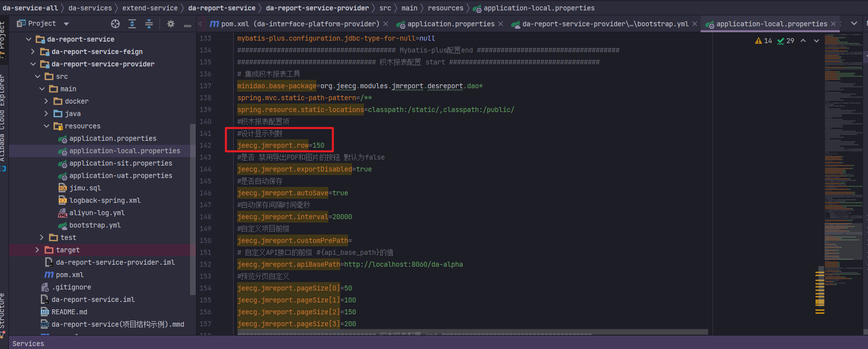The image size is (868, 349).
Task: Click the Select Opened File target icon
Action: point(115,24)
